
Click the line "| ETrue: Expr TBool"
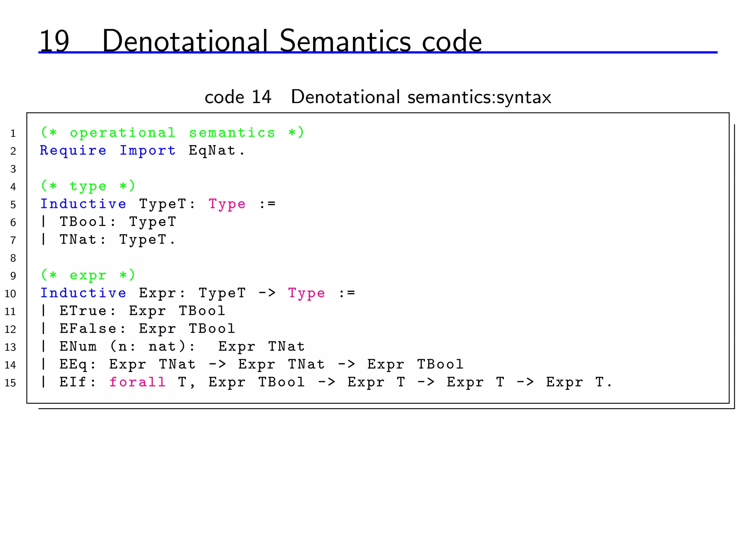tap(133, 310)
